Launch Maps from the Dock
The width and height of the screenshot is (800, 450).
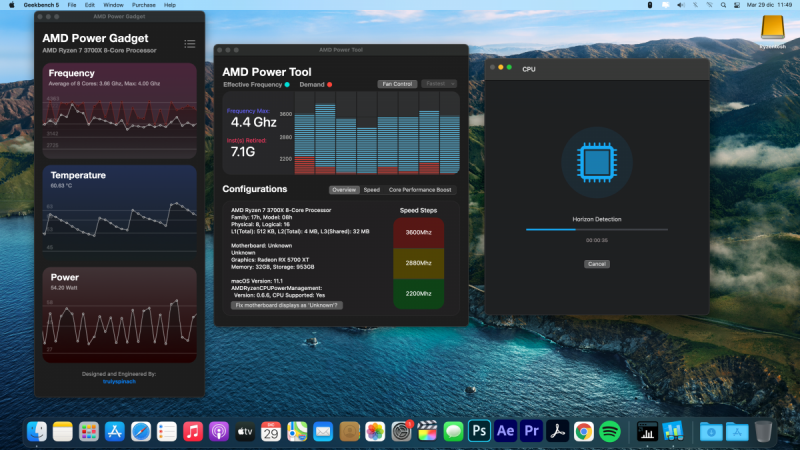297,432
